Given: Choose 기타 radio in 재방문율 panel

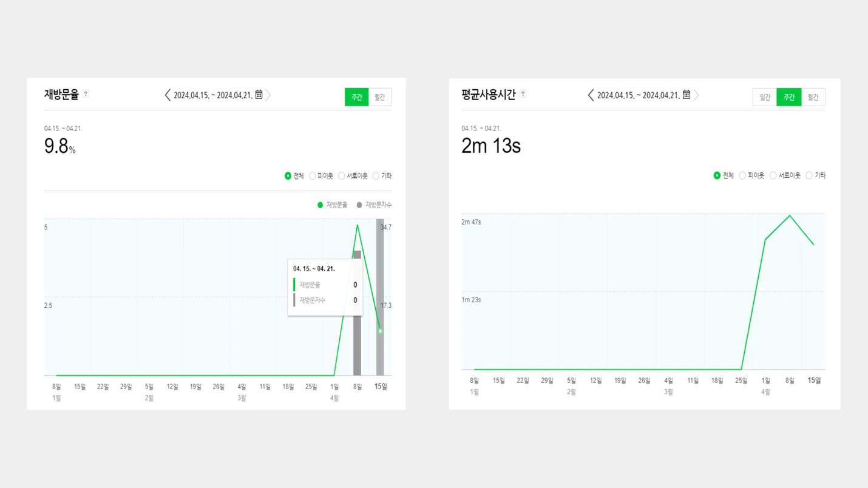Looking at the screenshot, I should pyautogui.click(x=376, y=176).
